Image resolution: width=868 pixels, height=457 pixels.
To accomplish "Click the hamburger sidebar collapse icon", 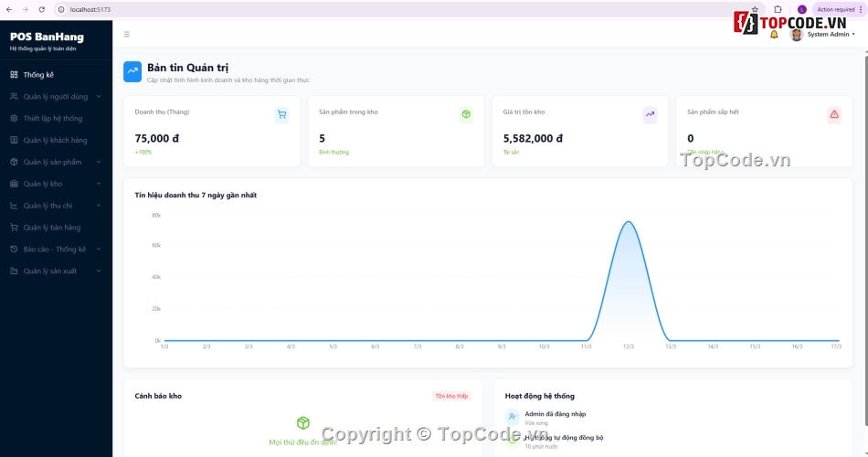I will pyautogui.click(x=127, y=35).
